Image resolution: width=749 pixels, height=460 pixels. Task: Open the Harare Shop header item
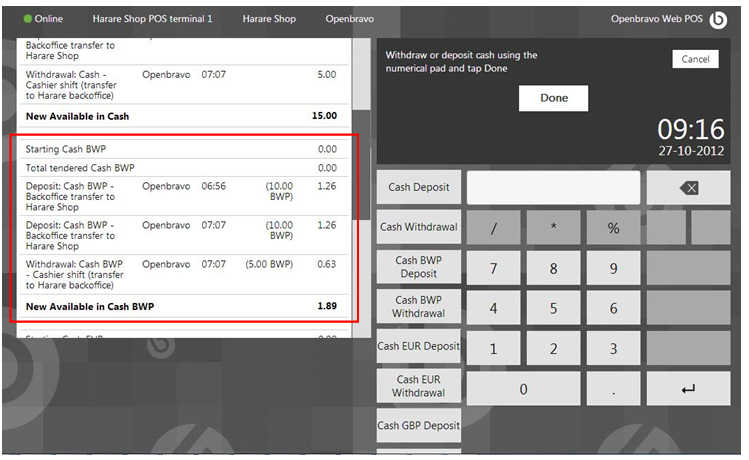pos(269,19)
